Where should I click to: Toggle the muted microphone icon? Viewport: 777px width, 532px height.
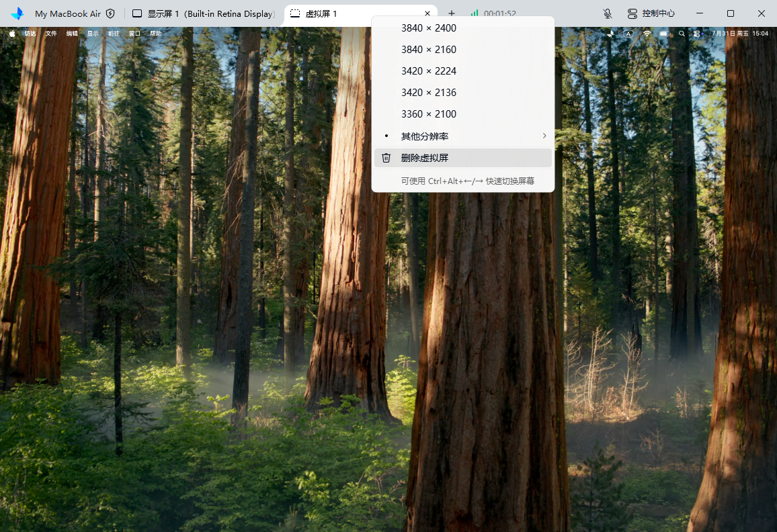(x=608, y=13)
